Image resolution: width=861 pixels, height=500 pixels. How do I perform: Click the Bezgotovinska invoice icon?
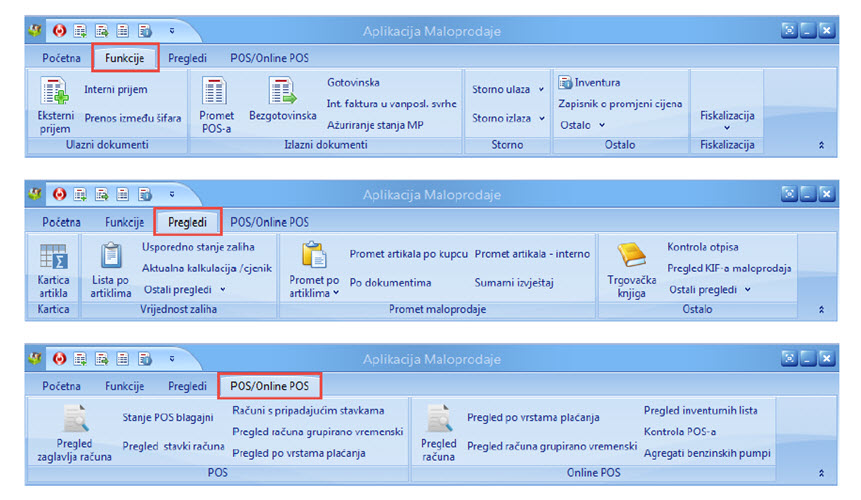point(282,92)
